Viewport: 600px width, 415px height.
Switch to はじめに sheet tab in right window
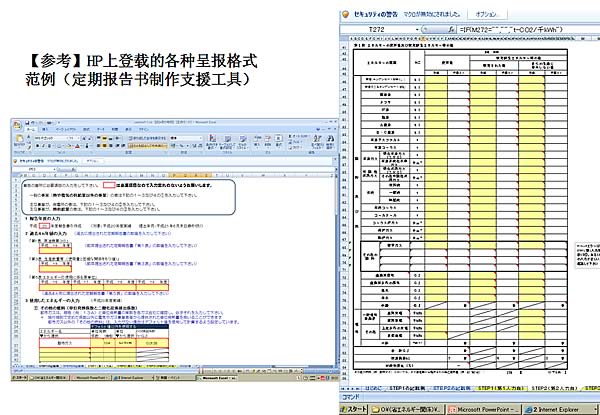pyautogui.click(x=373, y=388)
